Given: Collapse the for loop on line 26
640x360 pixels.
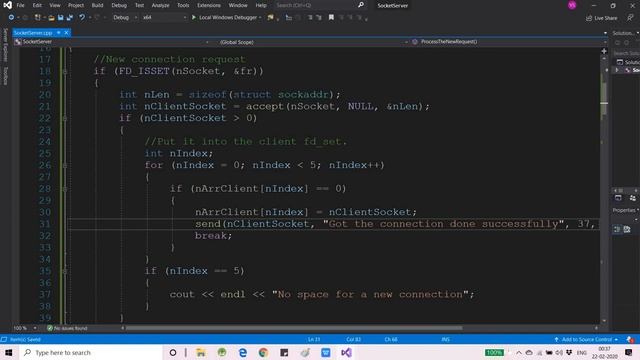Looking at the screenshot, I should (x=65, y=165).
